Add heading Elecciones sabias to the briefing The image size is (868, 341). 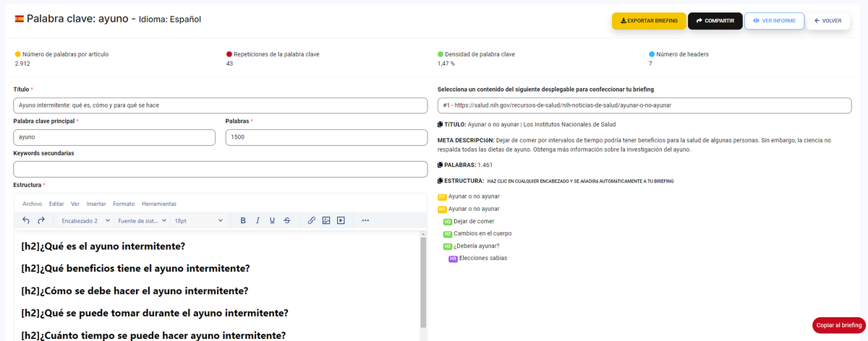(x=483, y=259)
